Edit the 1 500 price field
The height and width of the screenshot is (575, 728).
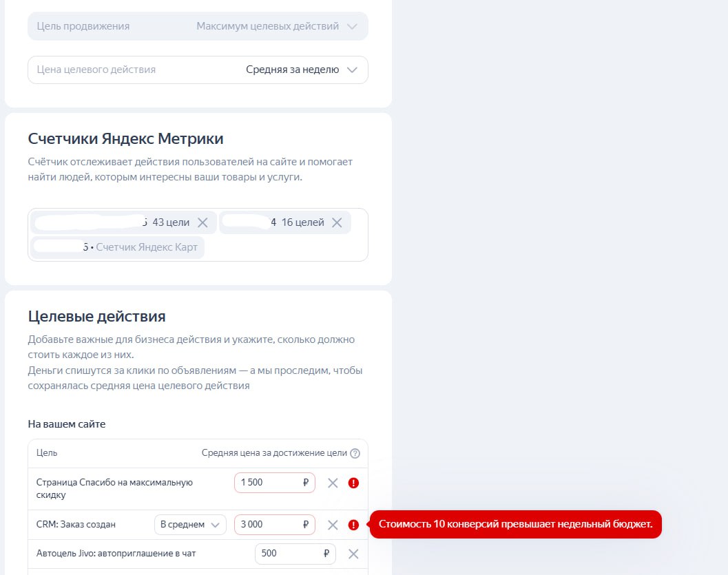pyautogui.click(x=274, y=483)
